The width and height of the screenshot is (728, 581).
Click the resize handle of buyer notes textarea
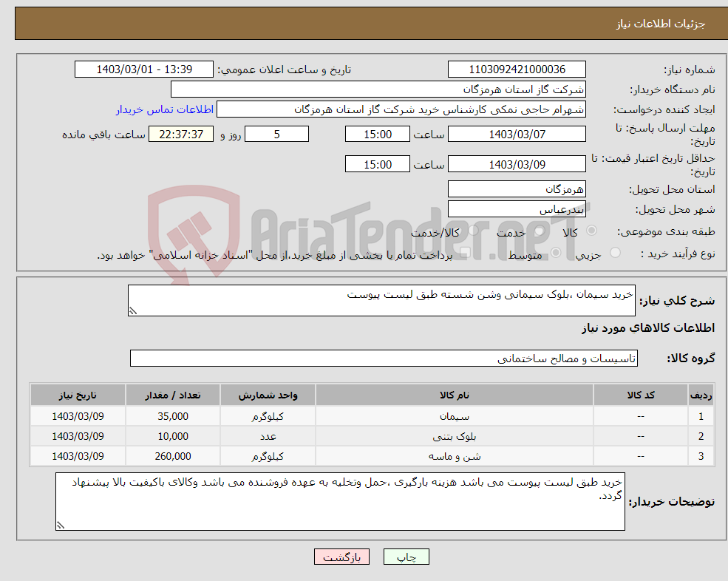pyautogui.click(x=61, y=526)
